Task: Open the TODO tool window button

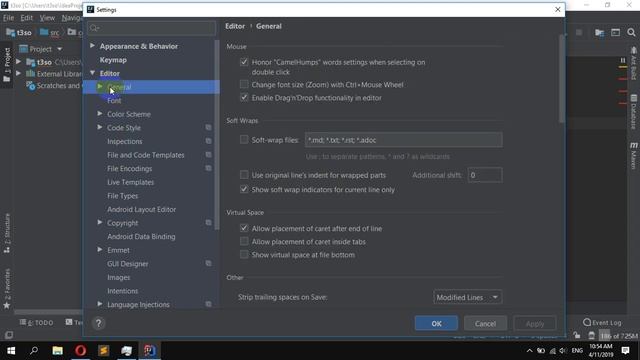Action: [x=36, y=322]
